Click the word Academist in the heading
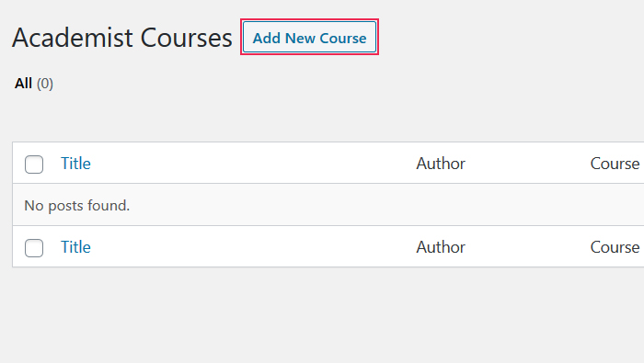644x363 pixels. [x=73, y=38]
